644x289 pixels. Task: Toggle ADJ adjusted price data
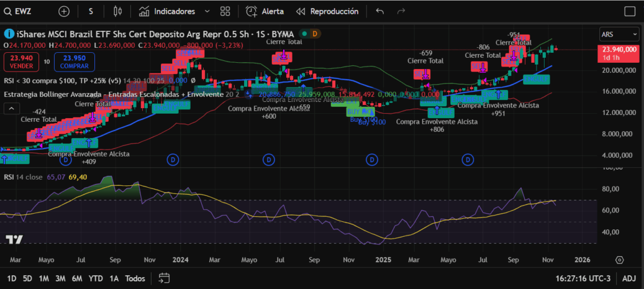click(629, 278)
